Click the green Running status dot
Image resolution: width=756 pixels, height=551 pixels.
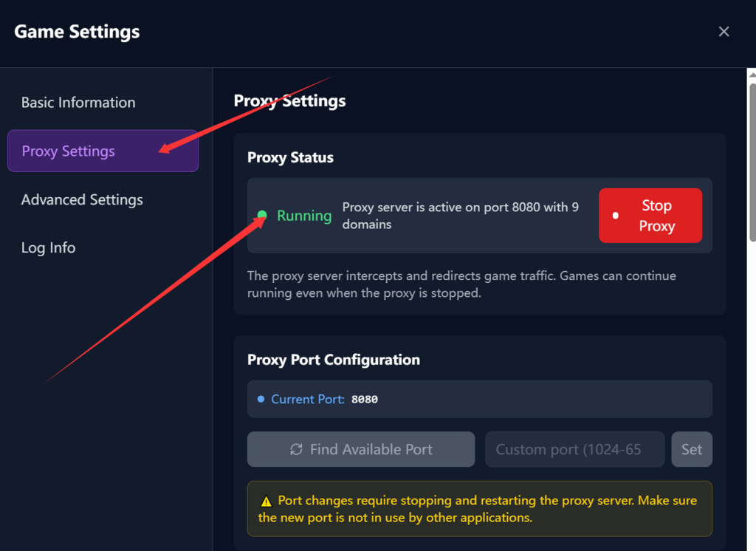262,215
